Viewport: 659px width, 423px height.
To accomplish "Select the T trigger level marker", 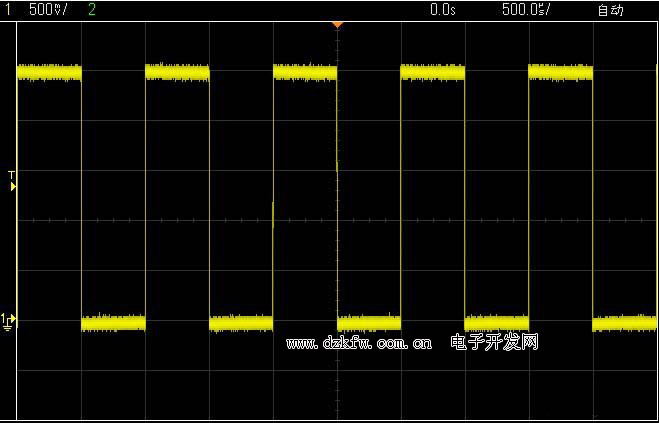I will [12, 181].
